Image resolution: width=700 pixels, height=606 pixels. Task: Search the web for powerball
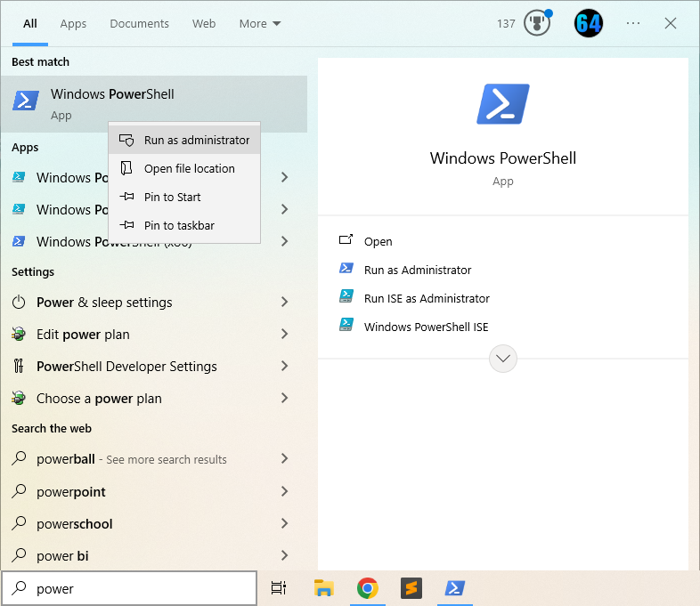pyautogui.click(x=154, y=458)
